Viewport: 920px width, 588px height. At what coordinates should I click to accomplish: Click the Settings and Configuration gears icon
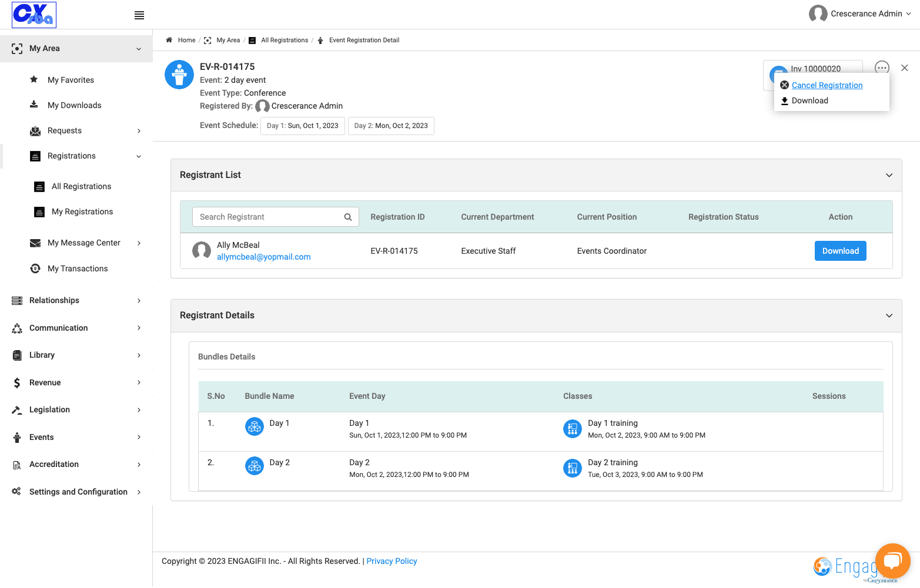click(x=16, y=491)
